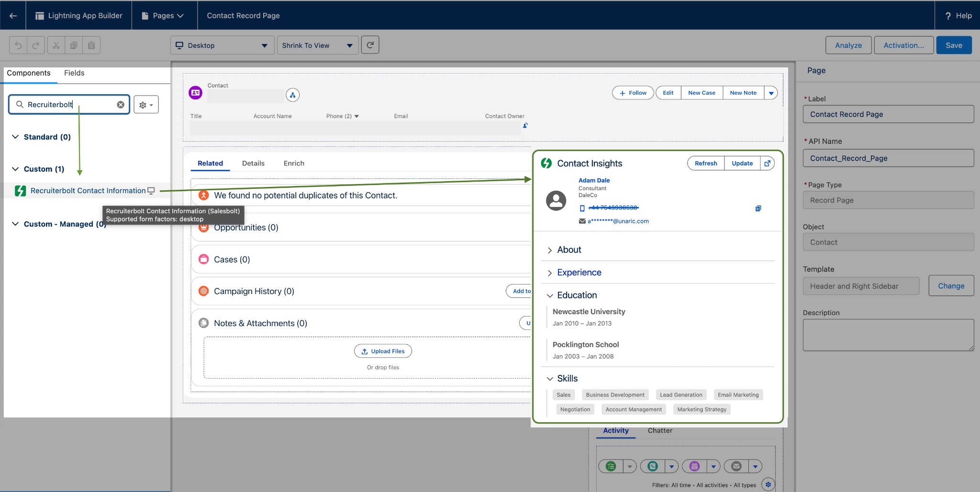Open Lightning App Builder menu
The image size is (980, 492).
[x=79, y=16]
